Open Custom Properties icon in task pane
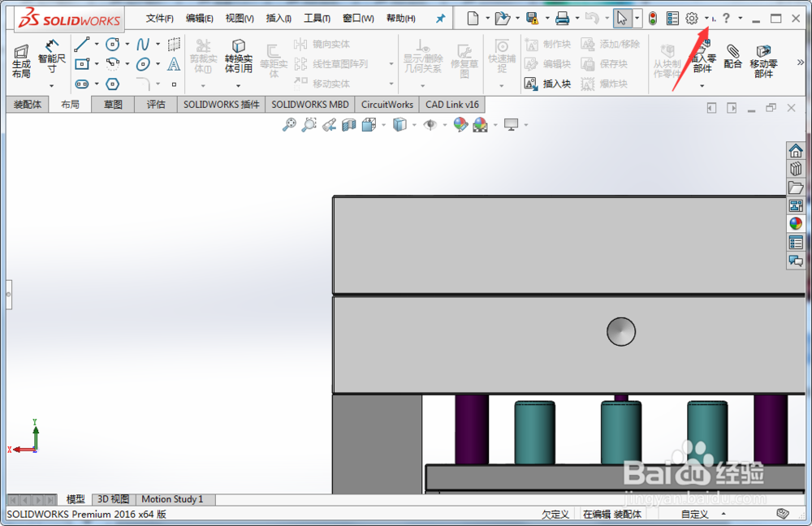The height and width of the screenshot is (526, 812). (796, 242)
